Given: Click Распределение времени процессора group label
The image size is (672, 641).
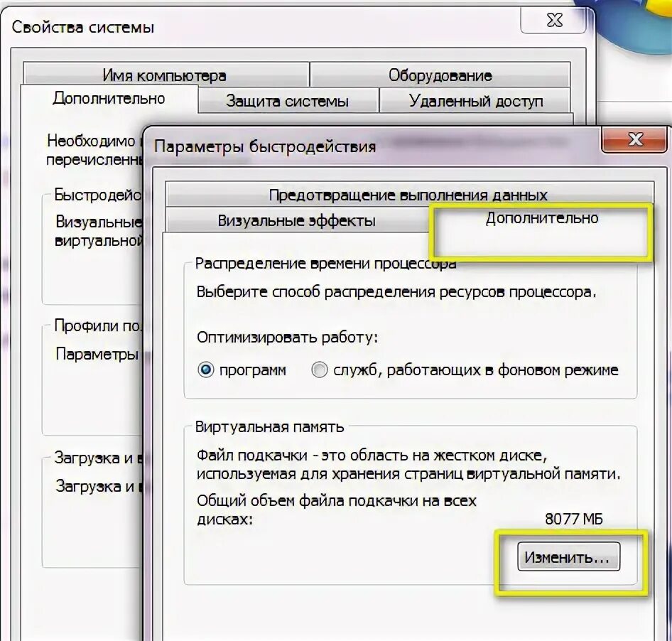Looking at the screenshot, I should [x=326, y=263].
